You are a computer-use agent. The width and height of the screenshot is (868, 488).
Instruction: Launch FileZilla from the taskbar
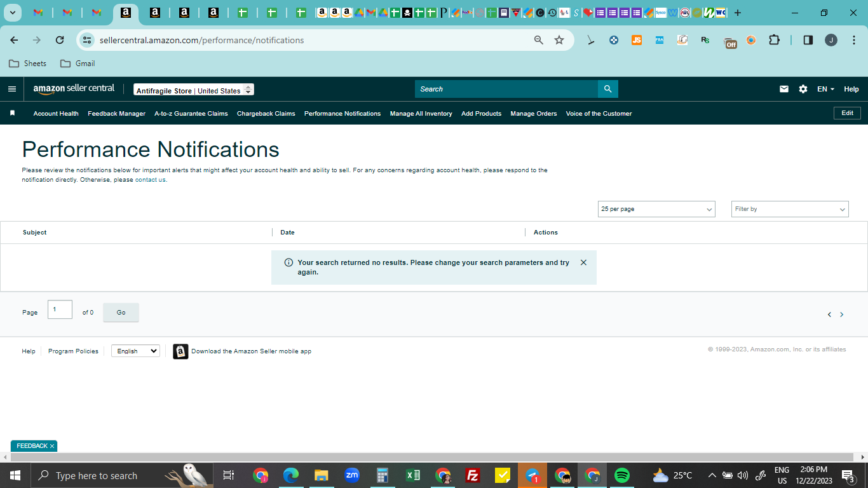coord(472,475)
